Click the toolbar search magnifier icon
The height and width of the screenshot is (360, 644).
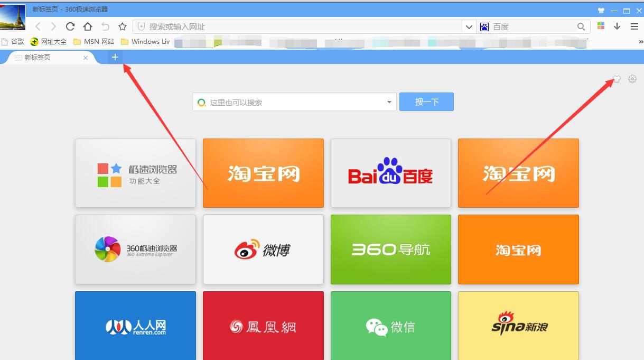click(x=581, y=26)
